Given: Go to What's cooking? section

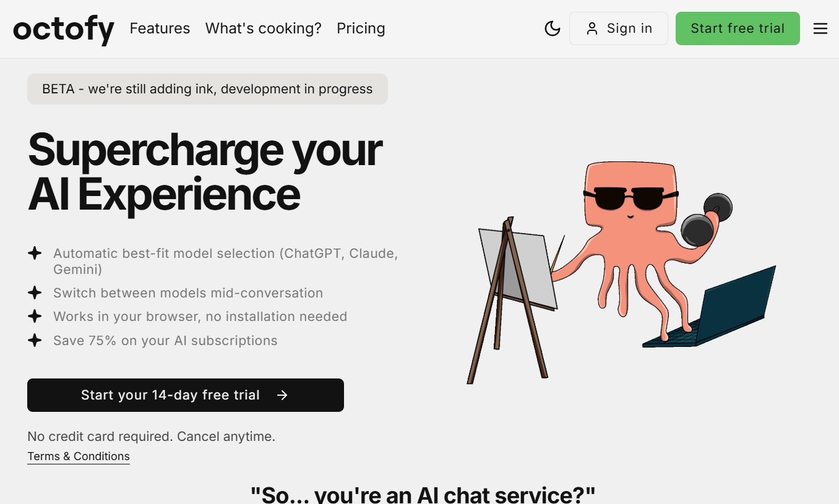Looking at the screenshot, I should pyautogui.click(x=263, y=28).
